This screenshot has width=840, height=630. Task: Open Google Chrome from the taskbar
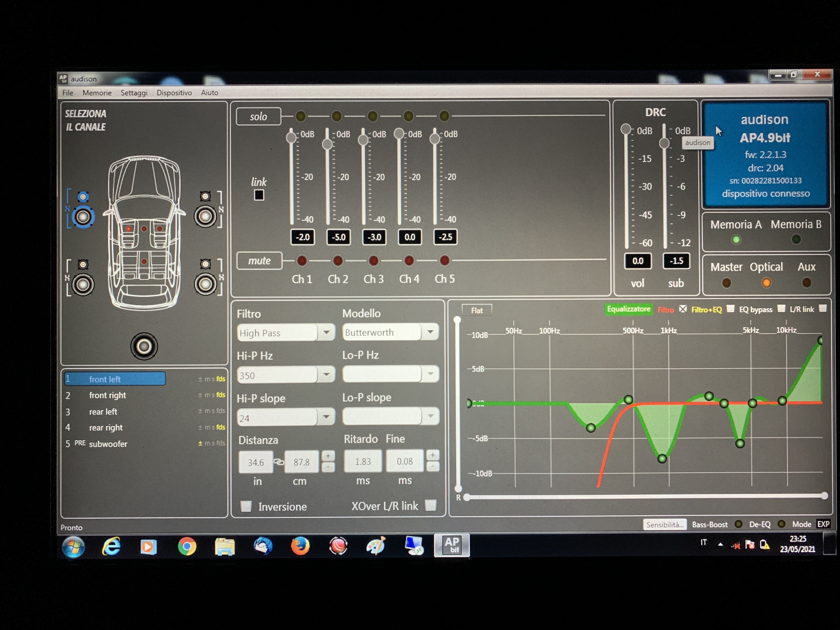187,547
